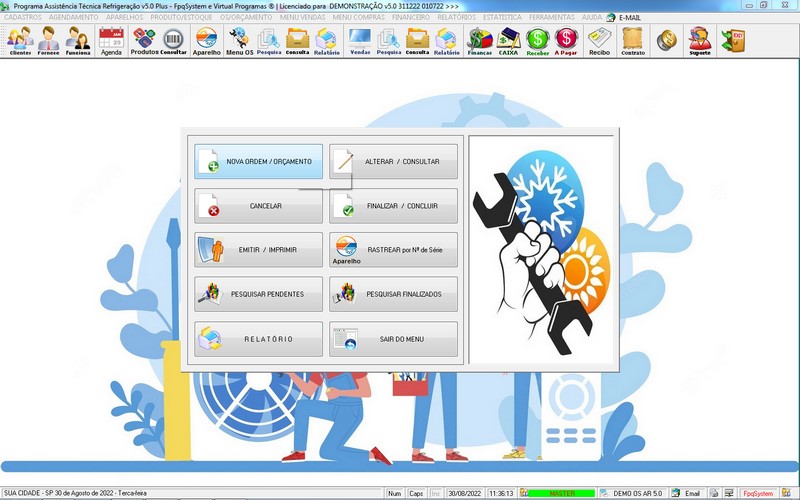The width and height of the screenshot is (800, 500).
Task: Click the PESQUISAR FINALIZADOS button
Action: tap(393, 294)
